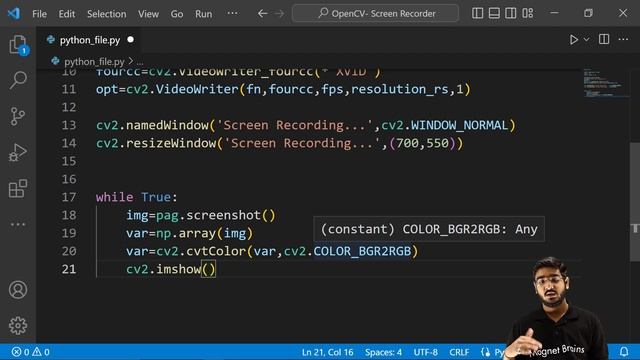This screenshot has width=640, height=360.
Task: Click cv2.imshow() on line 21
Action: [171, 269]
